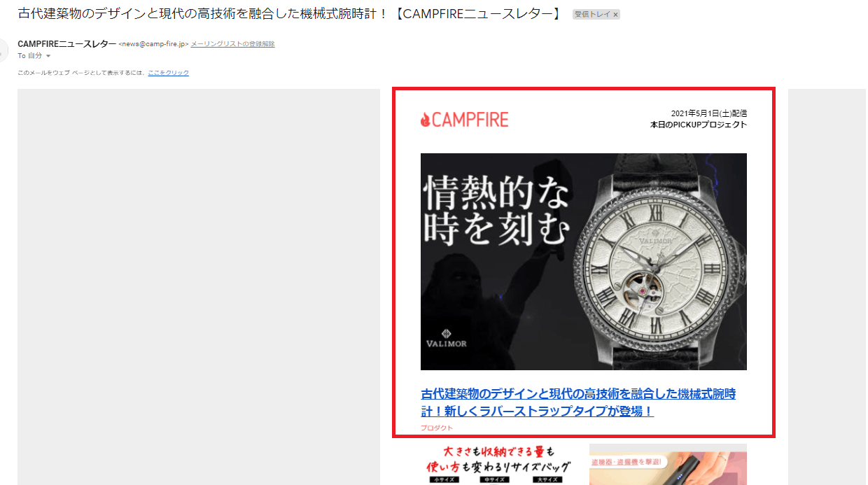Click the news@camp-fire.jp email address
Screen dimensions: 868x485
point(154,44)
